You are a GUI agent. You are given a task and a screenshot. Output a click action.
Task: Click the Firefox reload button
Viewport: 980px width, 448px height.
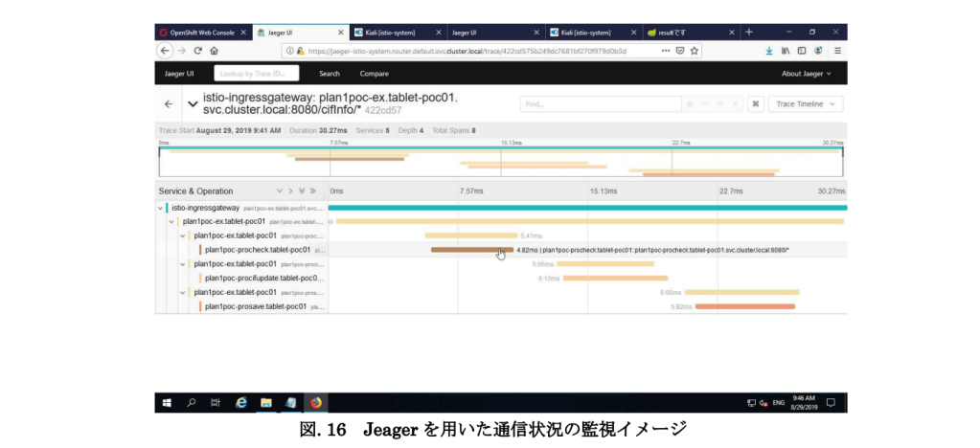[197, 51]
